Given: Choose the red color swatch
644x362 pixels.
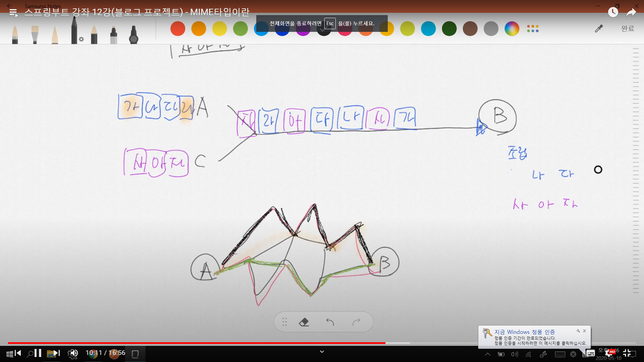Looking at the screenshot, I should click(x=178, y=29).
